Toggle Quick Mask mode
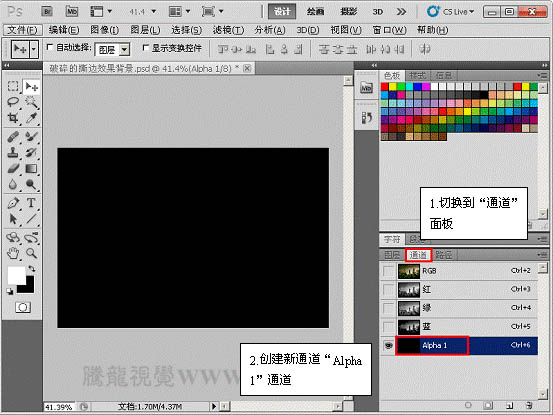The height and width of the screenshot is (415, 553). [23, 307]
